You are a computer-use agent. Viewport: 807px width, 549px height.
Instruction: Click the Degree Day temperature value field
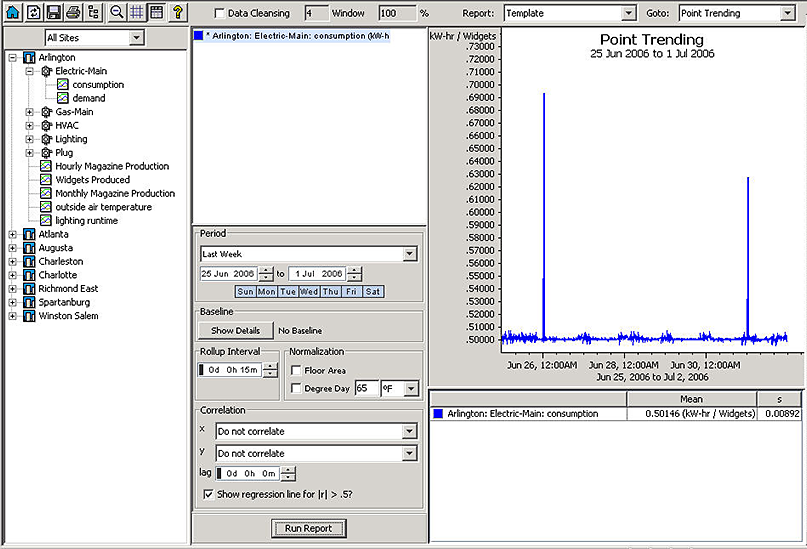[366, 388]
